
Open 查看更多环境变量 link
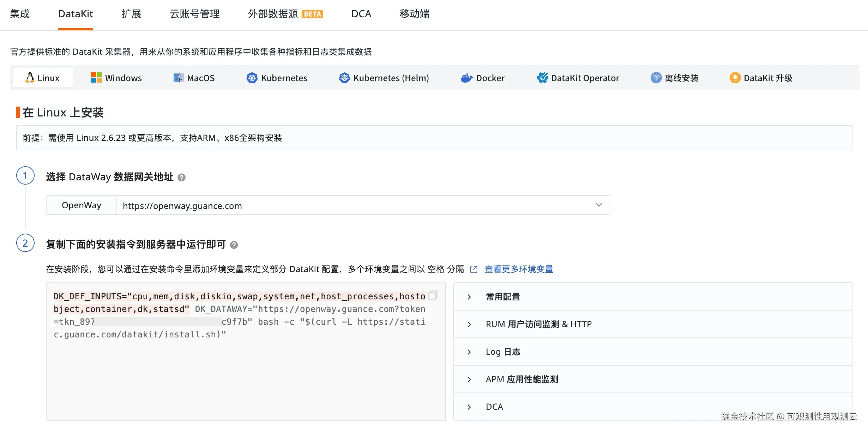click(x=518, y=269)
